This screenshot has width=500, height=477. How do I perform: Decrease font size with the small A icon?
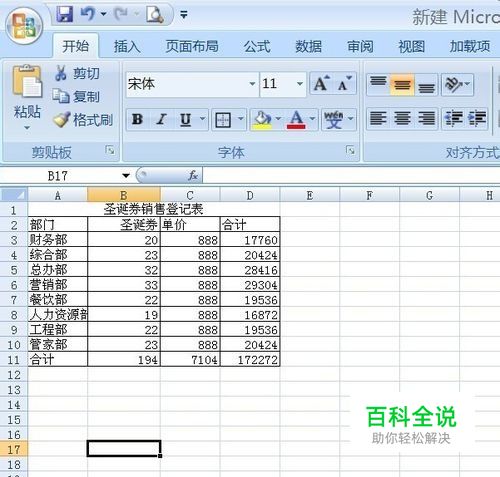click(344, 83)
